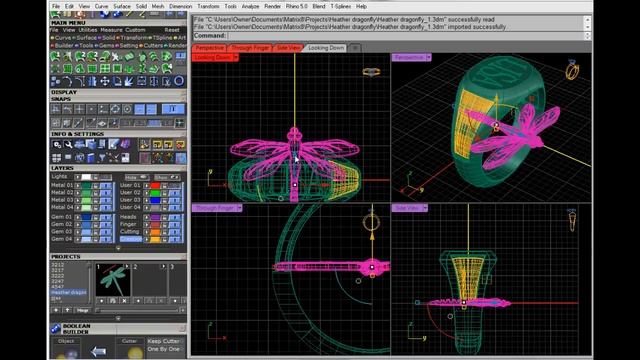Select green four-square grid builder icon
Screen dimensions: 640x360
click(x=105, y=68)
